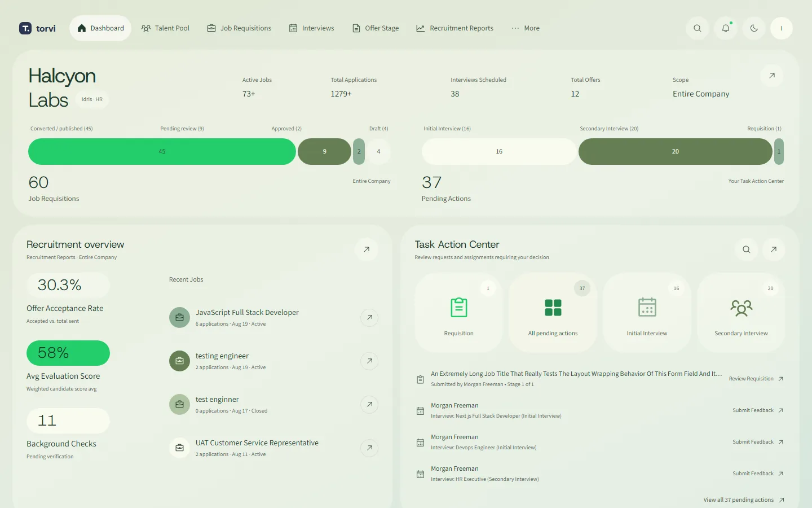Click the Approved 2 bar segment
Screen dimensions: 812x508
pyautogui.click(x=359, y=151)
